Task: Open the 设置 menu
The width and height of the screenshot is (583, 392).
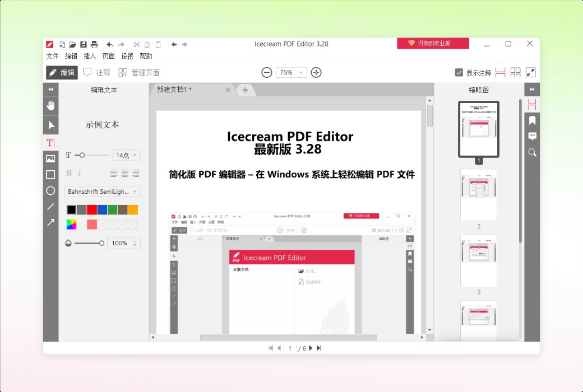Action: (127, 56)
